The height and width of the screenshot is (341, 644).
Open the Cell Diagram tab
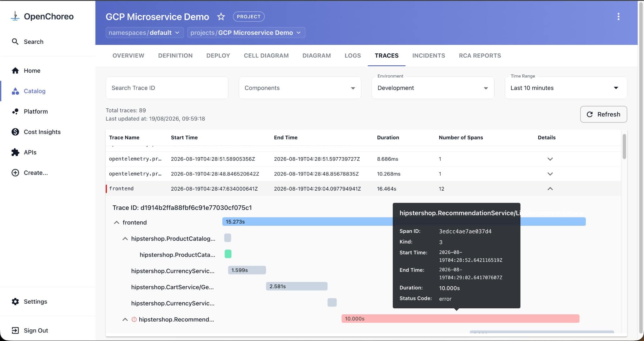click(266, 56)
